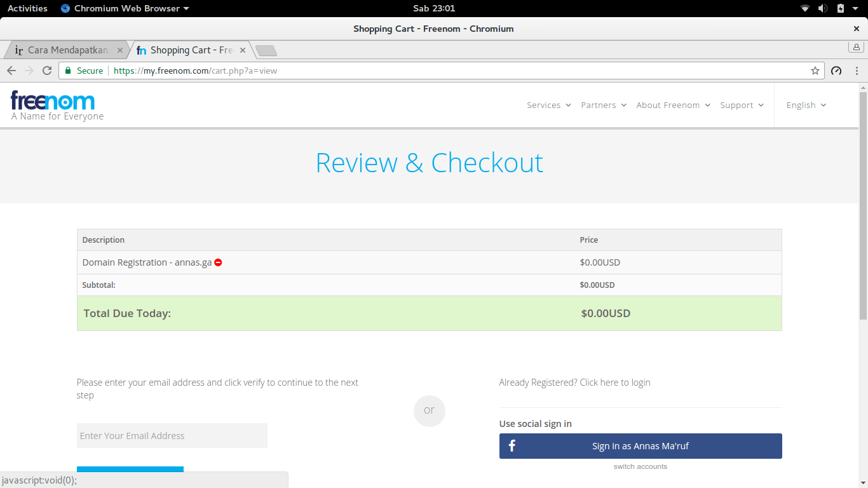
Task: Click the speedometer extension icon
Action: [x=836, y=71]
